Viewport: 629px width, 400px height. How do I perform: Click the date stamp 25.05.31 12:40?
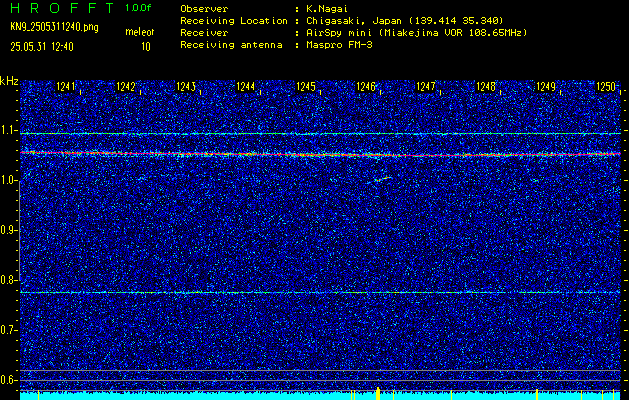pos(42,47)
